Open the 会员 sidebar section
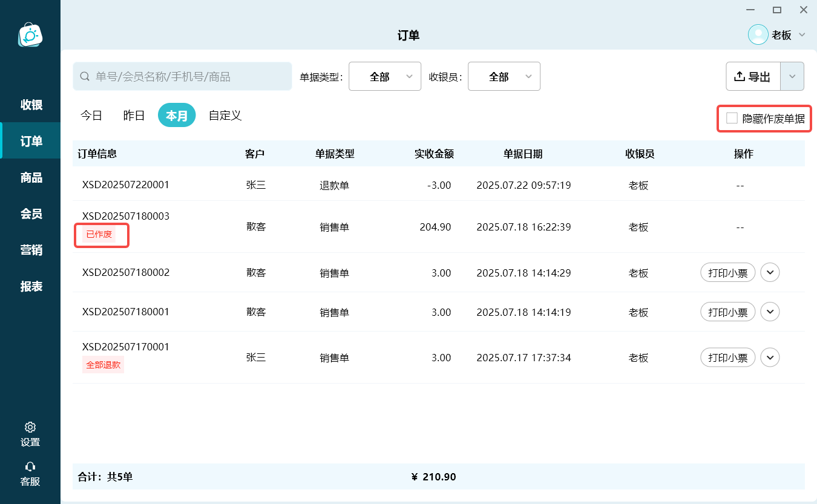This screenshot has height=504, width=817. (31, 214)
